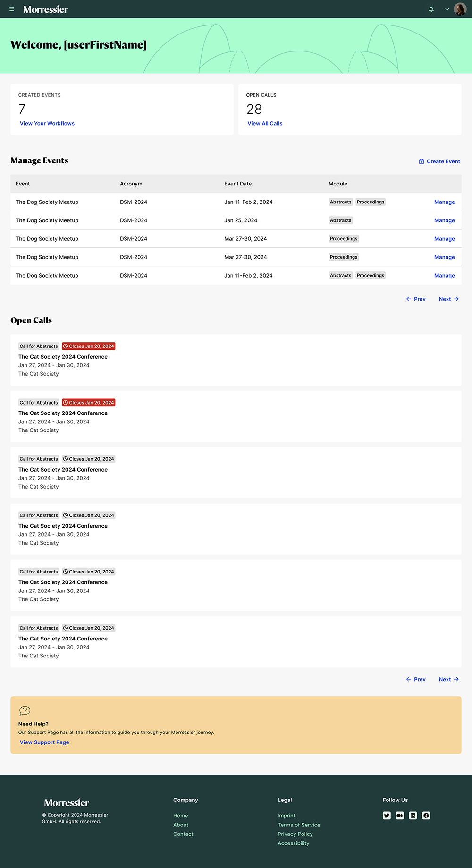This screenshot has height=868, width=472.
Task: Open View All Calls link
Action: coord(265,124)
